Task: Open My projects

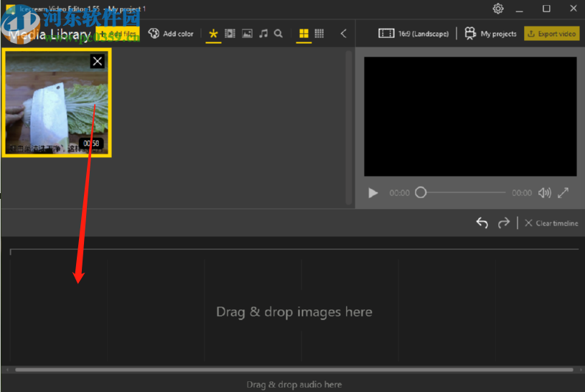Action: tap(491, 34)
